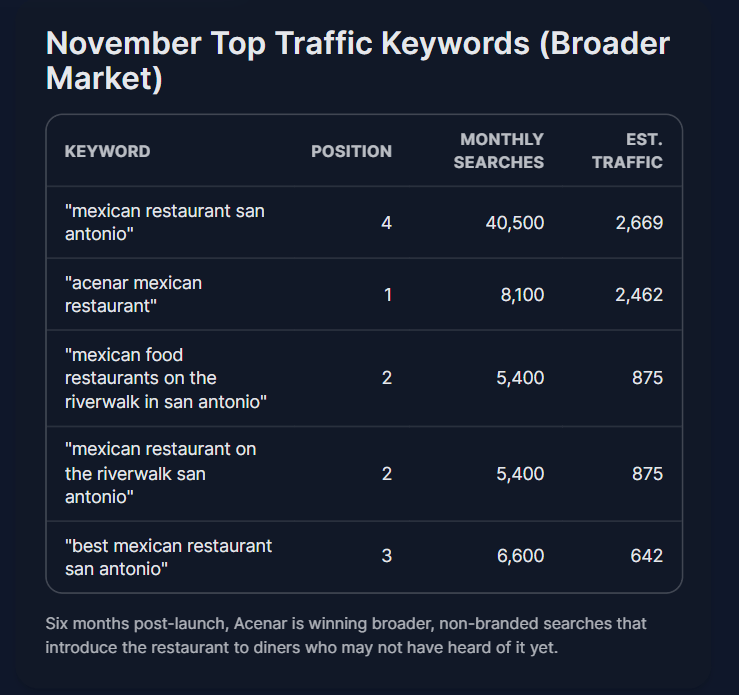The width and height of the screenshot is (739, 695).
Task: Click the "mexican restaurant san antonio" keyword cell
Action: point(164,222)
